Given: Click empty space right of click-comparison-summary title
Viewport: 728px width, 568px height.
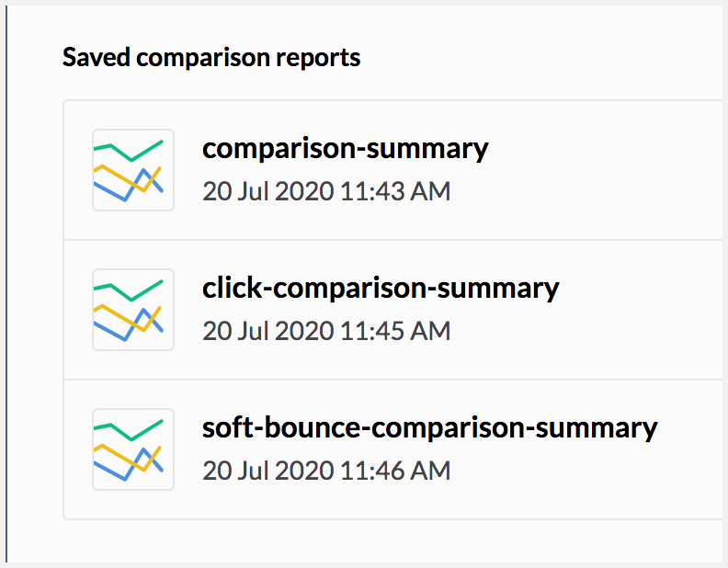Looking at the screenshot, I should 643,288.
